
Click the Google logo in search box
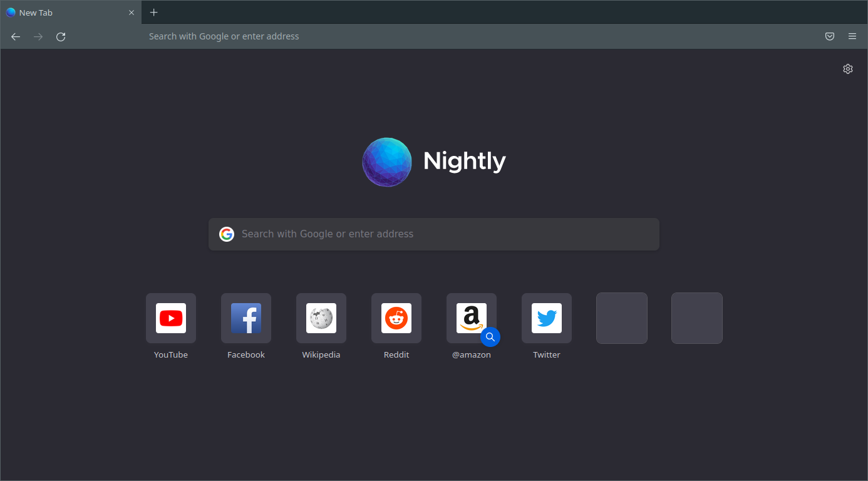click(227, 234)
